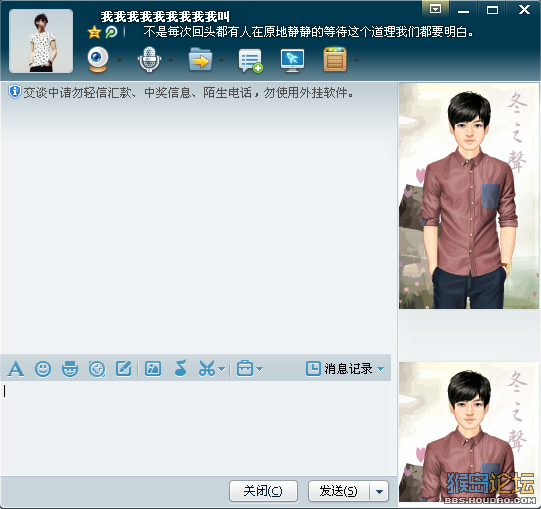541x509 pixels.
Task: Launch remote desktop assistance icon
Action: click(292, 61)
